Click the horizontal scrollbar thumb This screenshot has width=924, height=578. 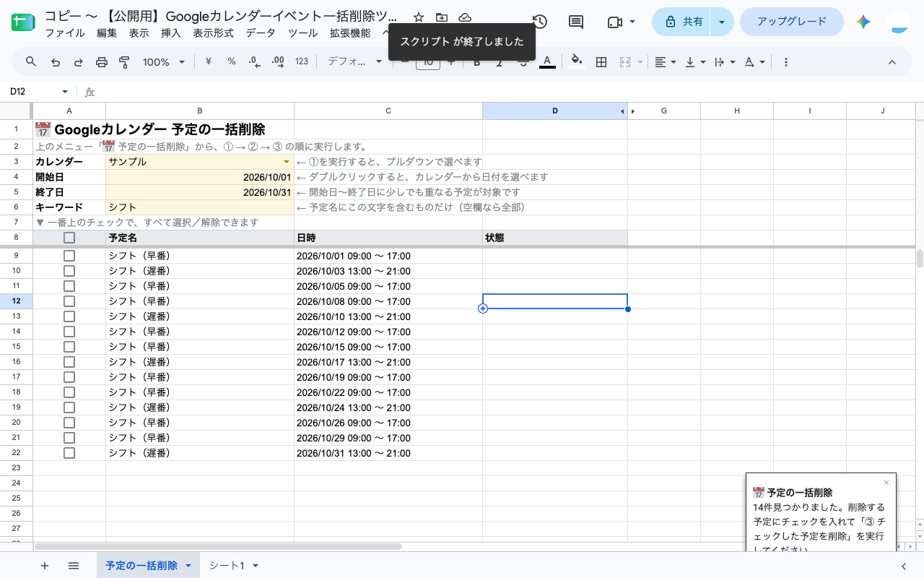click(x=218, y=547)
